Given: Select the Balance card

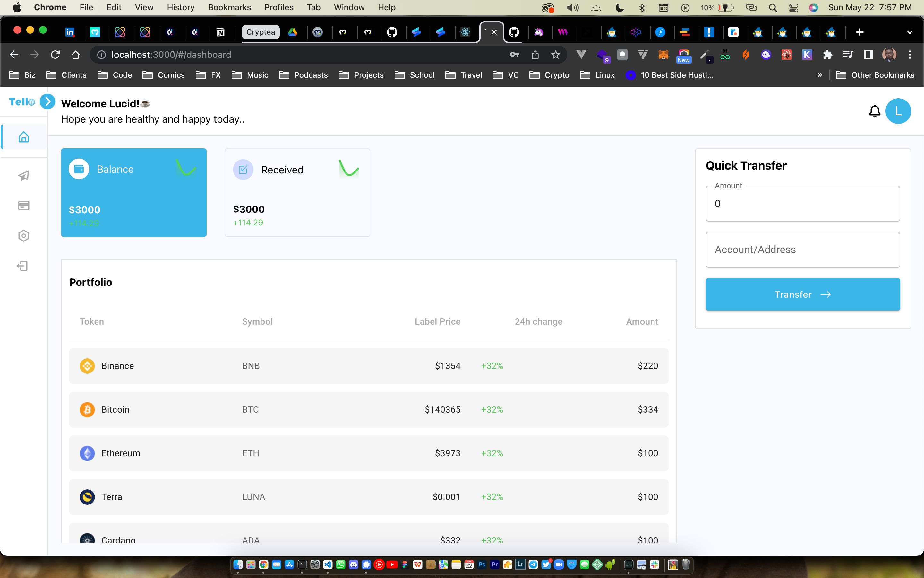Looking at the screenshot, I should pyautogui.click(x=134, y=192).
